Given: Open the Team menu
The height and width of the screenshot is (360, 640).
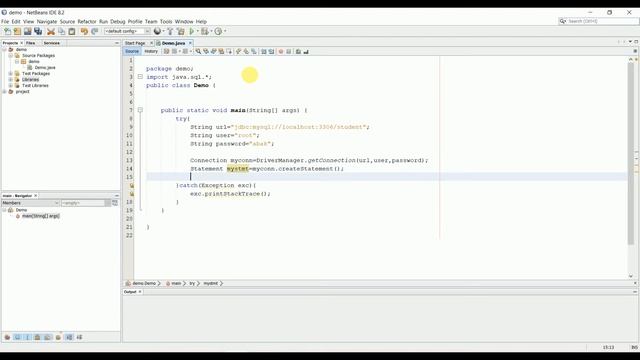Looking at the screenshot, I should 151,21.
